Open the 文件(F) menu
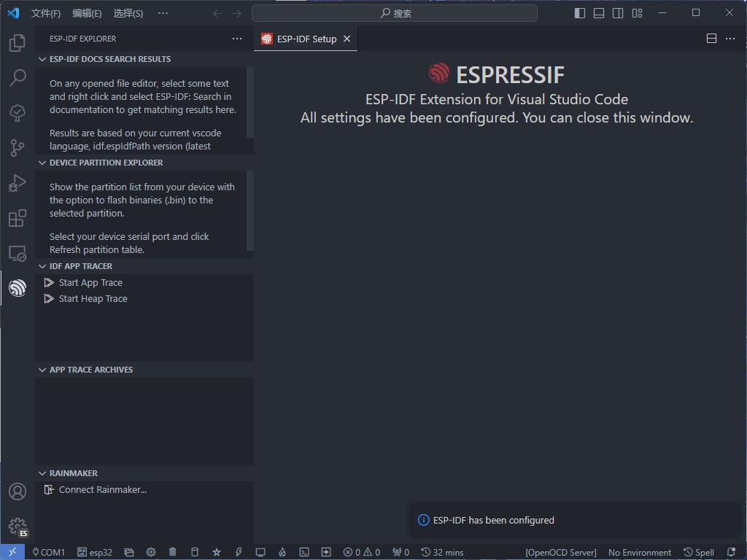 click(x=46, y=13)
